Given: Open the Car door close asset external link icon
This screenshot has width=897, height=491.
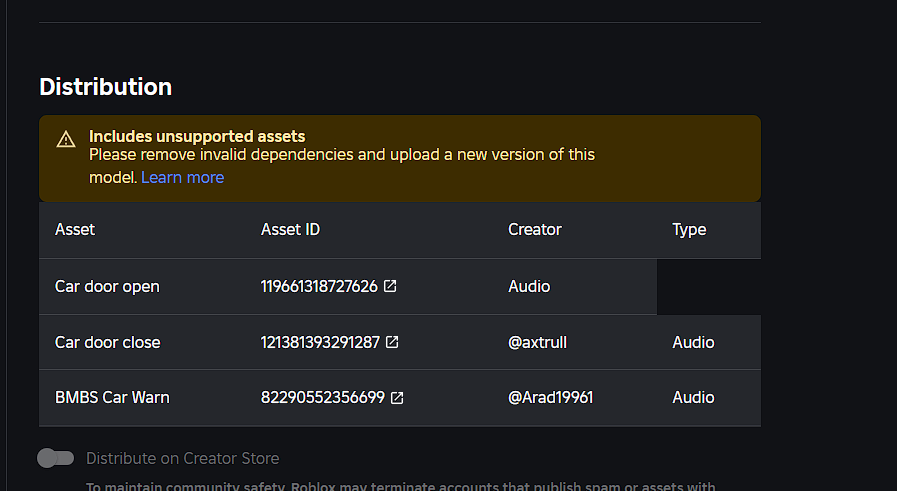Looking at the screenshot, I should (392, 342).
